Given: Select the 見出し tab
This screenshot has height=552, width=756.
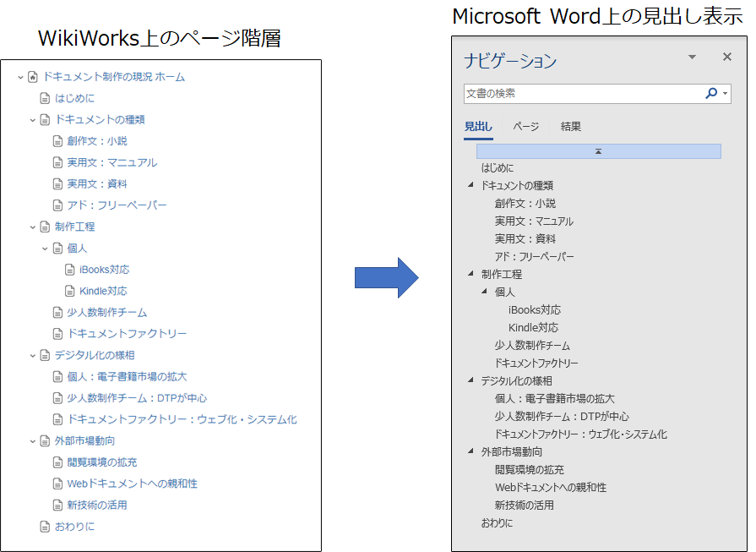Looking at the screenshot, I should click(x=478, y=127).
